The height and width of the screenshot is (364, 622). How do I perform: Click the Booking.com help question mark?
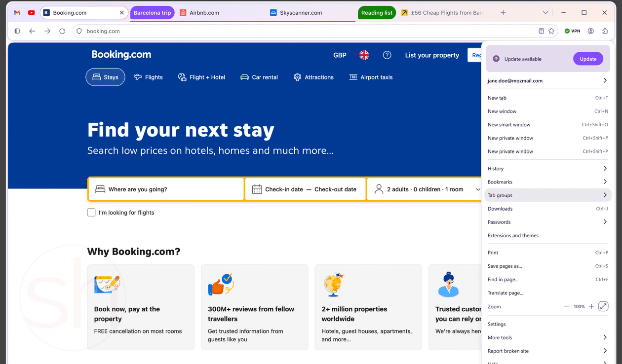click(387, 55)
